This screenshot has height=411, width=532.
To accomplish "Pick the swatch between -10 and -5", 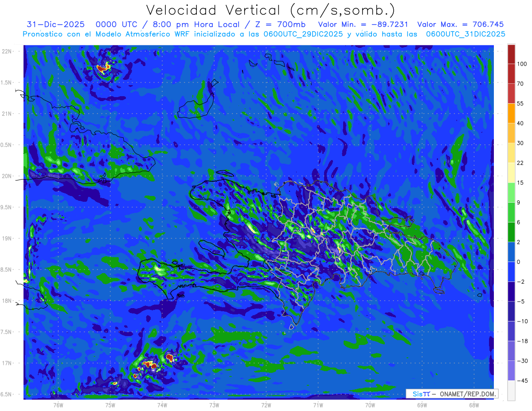I will click(511, 311).
